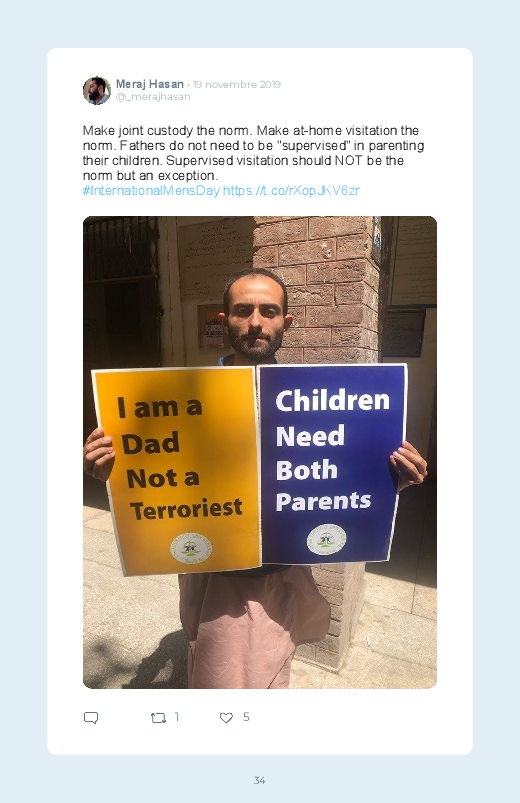Click the @_merajhasan handle
The image size is (520, 803).
pyautogui.click(x=153, y=97)
